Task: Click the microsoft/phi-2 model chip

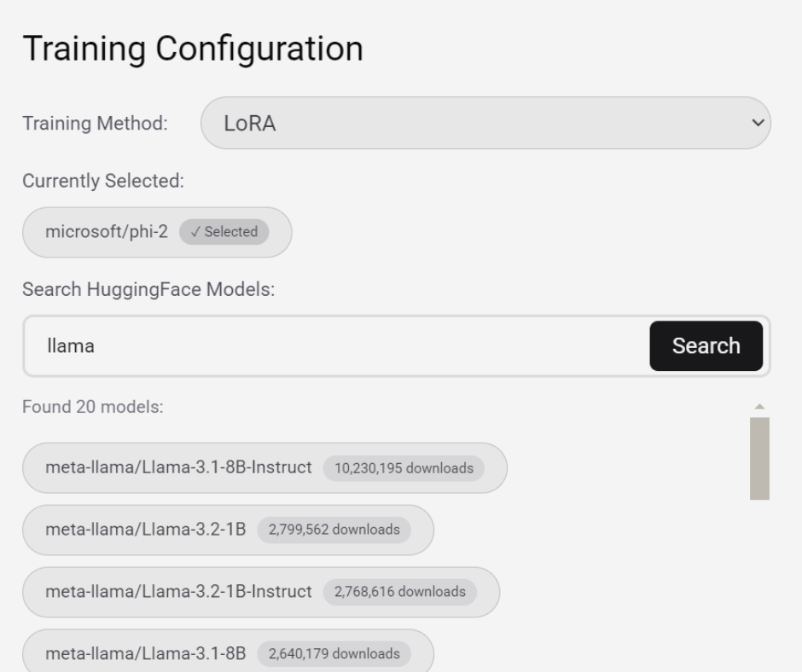Action: click(x=107, y=232)
